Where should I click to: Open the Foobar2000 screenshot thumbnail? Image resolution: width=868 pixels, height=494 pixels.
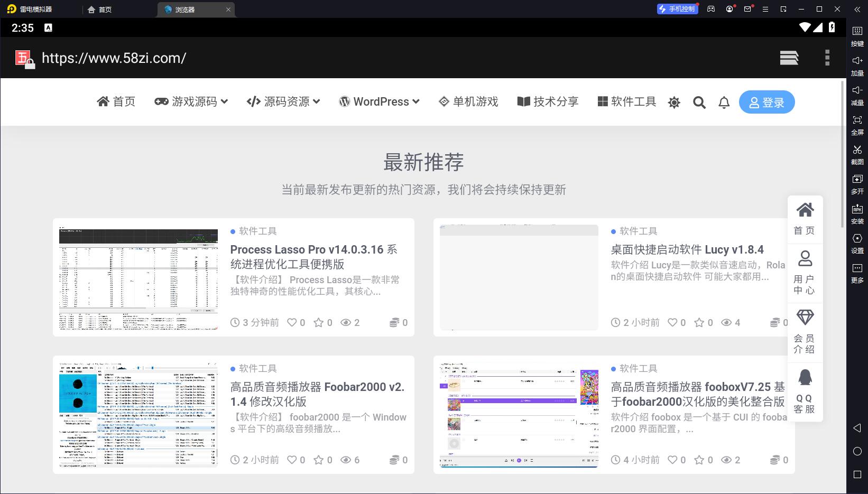pos(138,415)
